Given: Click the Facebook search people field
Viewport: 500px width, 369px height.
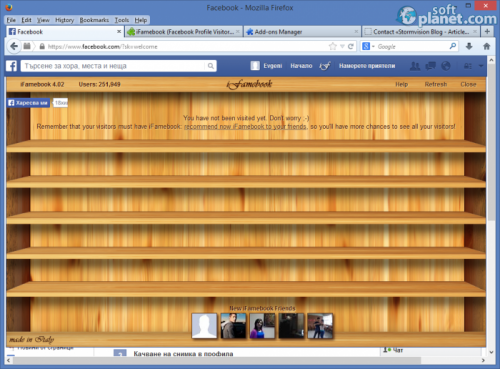Looking at the screenshot, I should pos(113,66).
